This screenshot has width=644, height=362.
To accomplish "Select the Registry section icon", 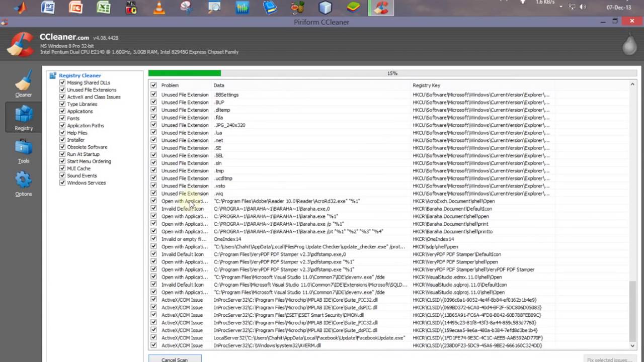I will point(23,117).
